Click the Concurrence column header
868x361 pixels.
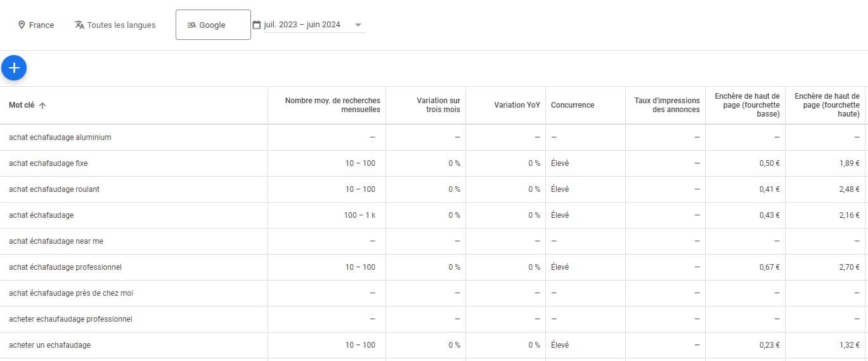click(573, 105)
